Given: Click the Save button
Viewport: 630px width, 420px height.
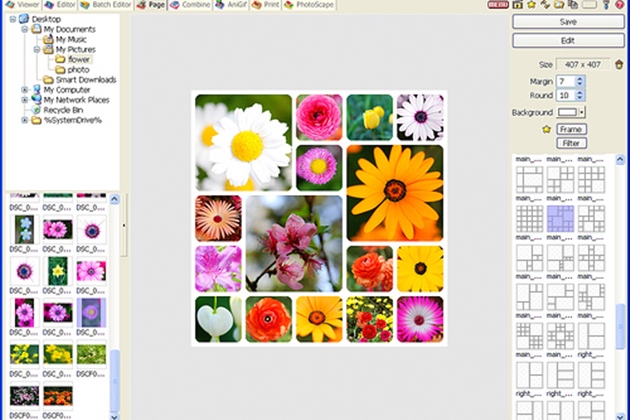Looking at the screenshot, I should click(x=568, y=21).
